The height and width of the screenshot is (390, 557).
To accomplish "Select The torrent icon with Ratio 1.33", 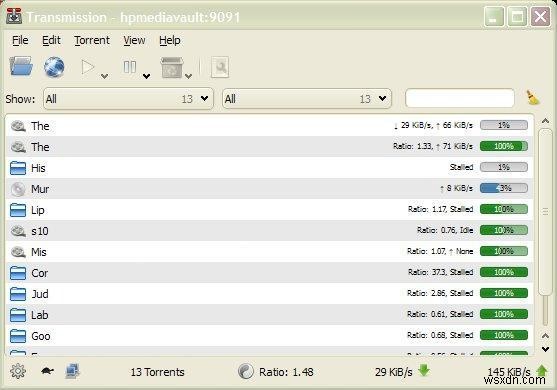I will coord(18,147).
